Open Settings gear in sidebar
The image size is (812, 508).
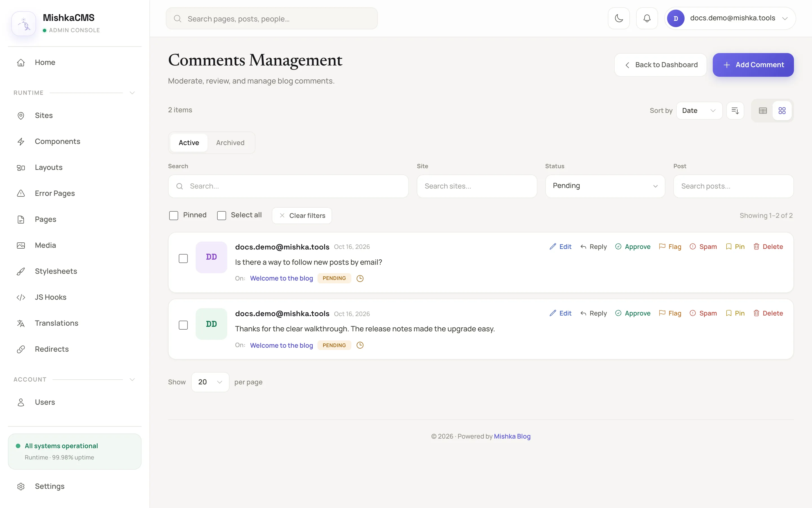pyautogui.click(x=74, y=486)
